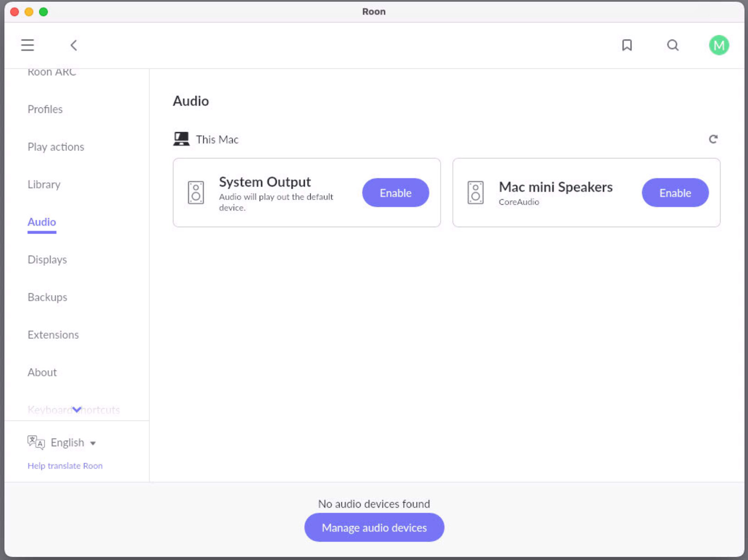Click the 'This Mac' label
Image resolution: width=748 pixels, height=560 pixels.
217,140
